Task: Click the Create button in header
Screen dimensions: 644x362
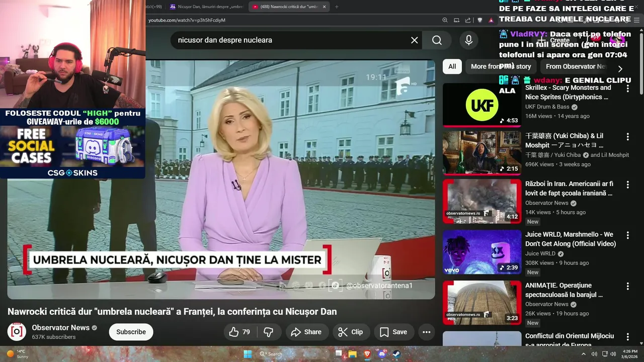Action: coord(554,40)
